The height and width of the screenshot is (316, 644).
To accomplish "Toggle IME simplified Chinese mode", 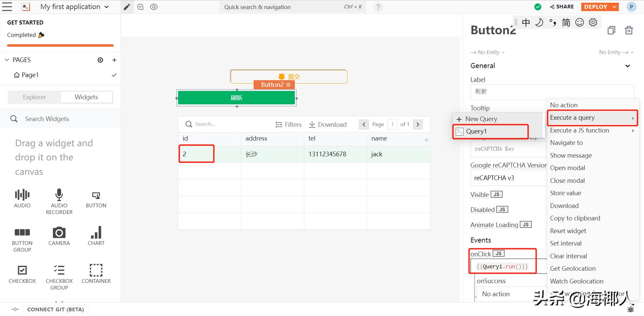I will pos(566,22).
